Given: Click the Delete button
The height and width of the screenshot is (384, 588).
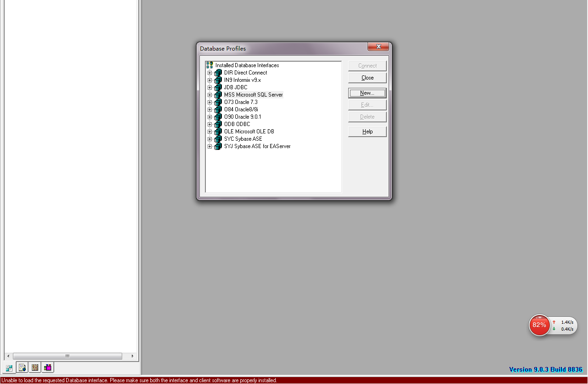Looking at the screenshot, I should coord(367,117).
